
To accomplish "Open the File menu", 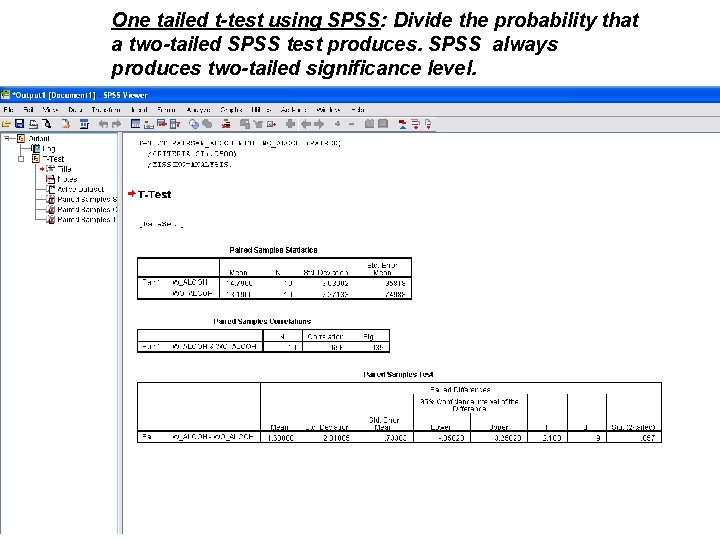I will tap(8, 110).
